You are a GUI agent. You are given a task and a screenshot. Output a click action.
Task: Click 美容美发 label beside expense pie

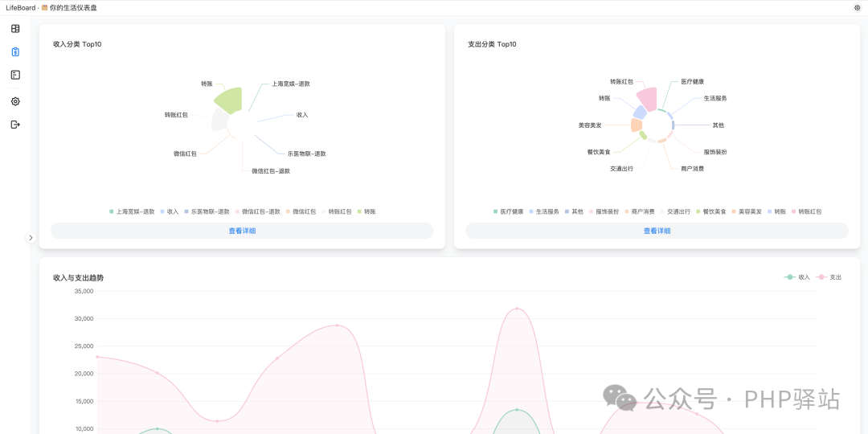point(590,125)
